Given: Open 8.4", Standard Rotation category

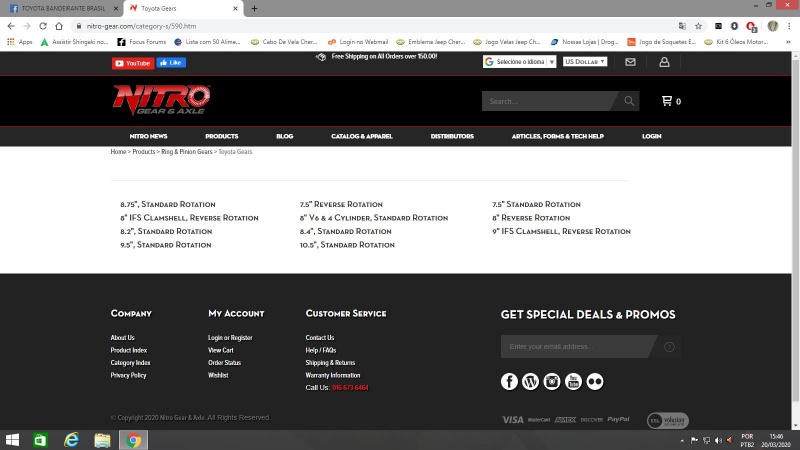Looking at the screenshot, I should tap(345, 231).
